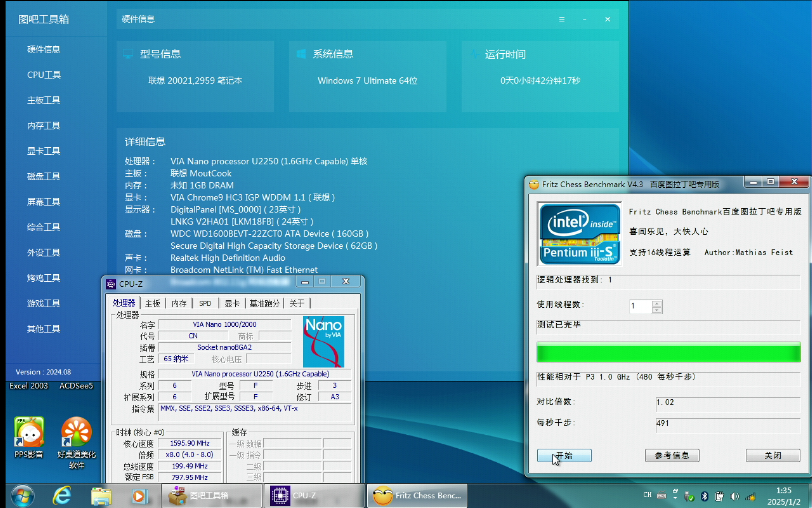This screenshot has width=812, height=508.
Task: Click the 每秒千步 value field 491
Action: pos(728,425)
